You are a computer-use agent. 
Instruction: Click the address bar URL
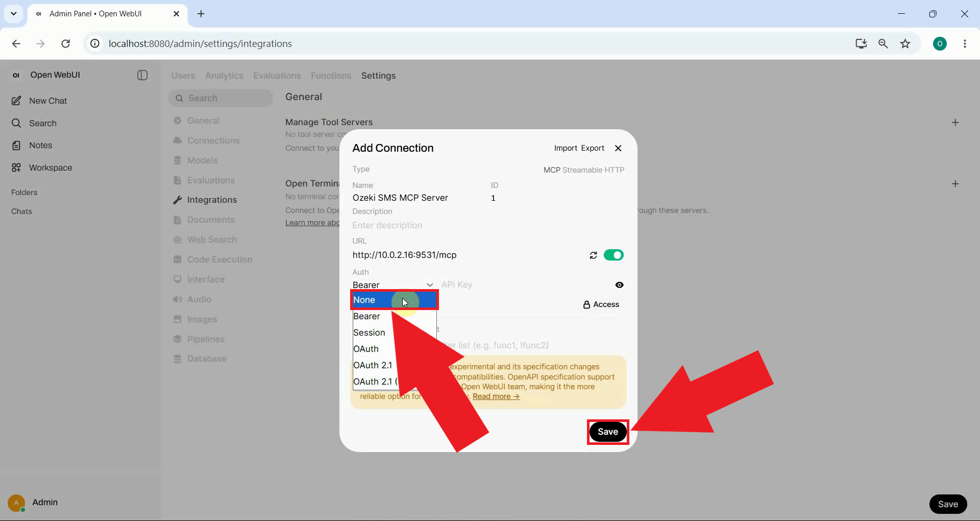(200, 43)
